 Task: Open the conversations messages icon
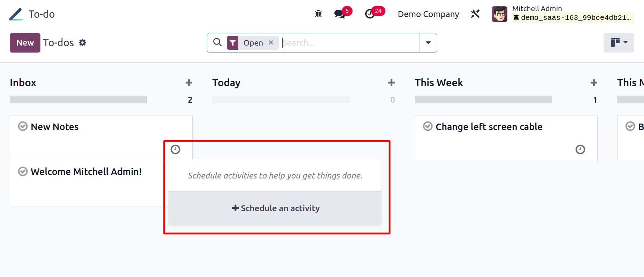tap(340, 14)
